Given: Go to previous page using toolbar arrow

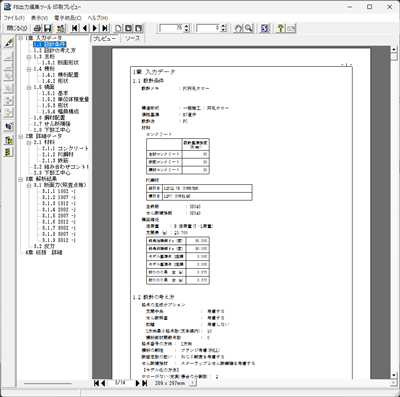Looking at the screenshot, I should pos(85,28).
